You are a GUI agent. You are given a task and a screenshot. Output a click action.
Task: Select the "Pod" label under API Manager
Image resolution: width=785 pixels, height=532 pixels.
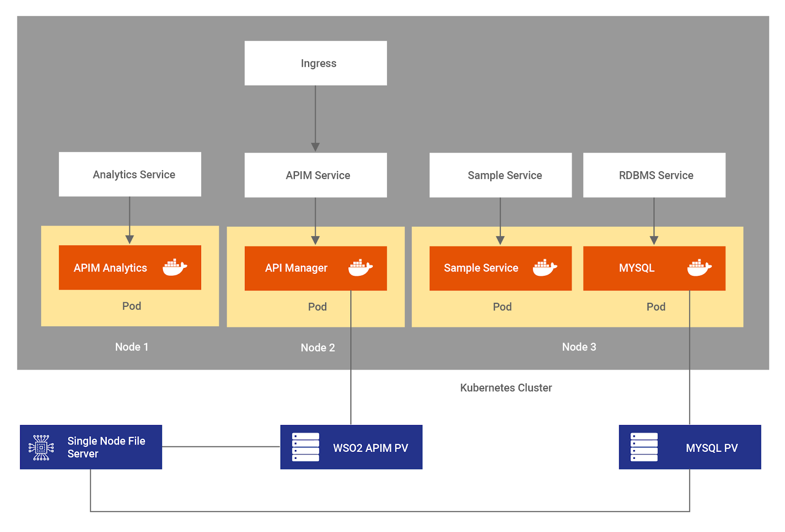tap(317, 307)
